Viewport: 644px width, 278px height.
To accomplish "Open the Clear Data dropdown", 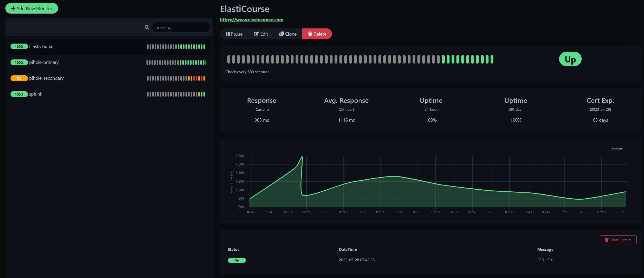I will 618,240.
